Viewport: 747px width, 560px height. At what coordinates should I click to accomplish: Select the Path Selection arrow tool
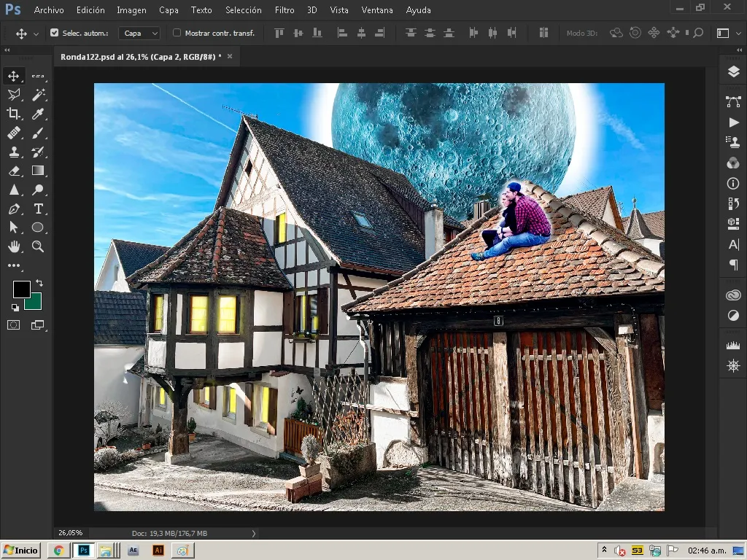pyautogui.click(x=14, y=227)
